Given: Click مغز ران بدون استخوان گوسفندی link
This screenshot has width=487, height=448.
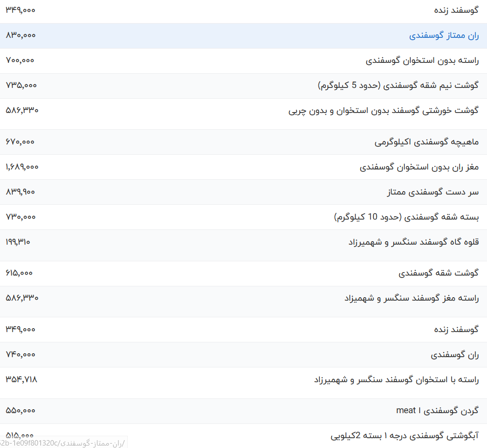Looking at the screenshot, I should pos(419,167).
